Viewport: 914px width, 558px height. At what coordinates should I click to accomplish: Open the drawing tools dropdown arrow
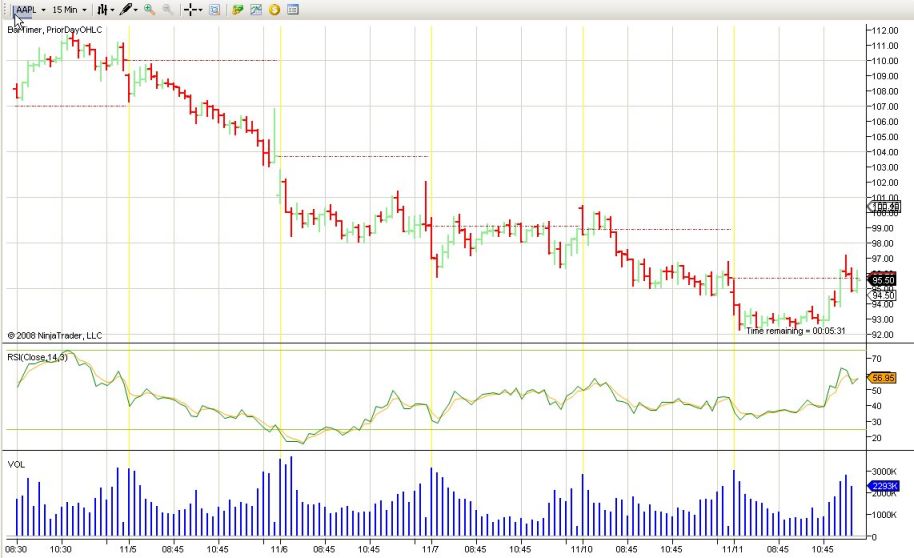point(136,10)
